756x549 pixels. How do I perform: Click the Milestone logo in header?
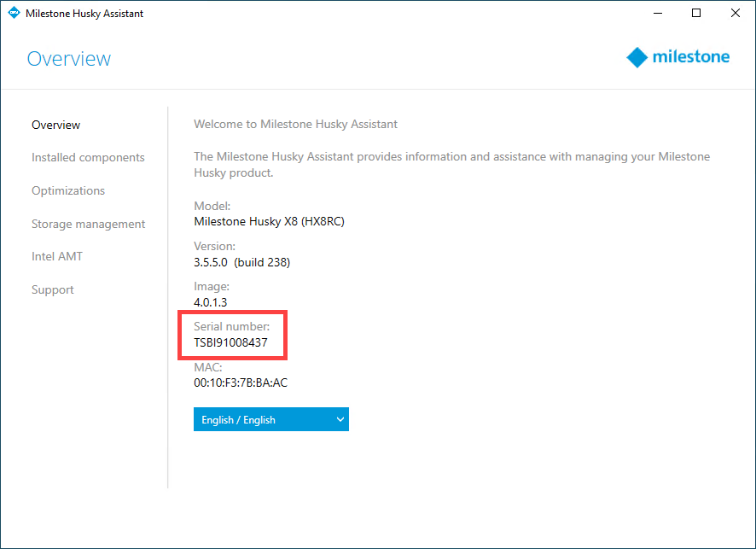pos(677,57)
